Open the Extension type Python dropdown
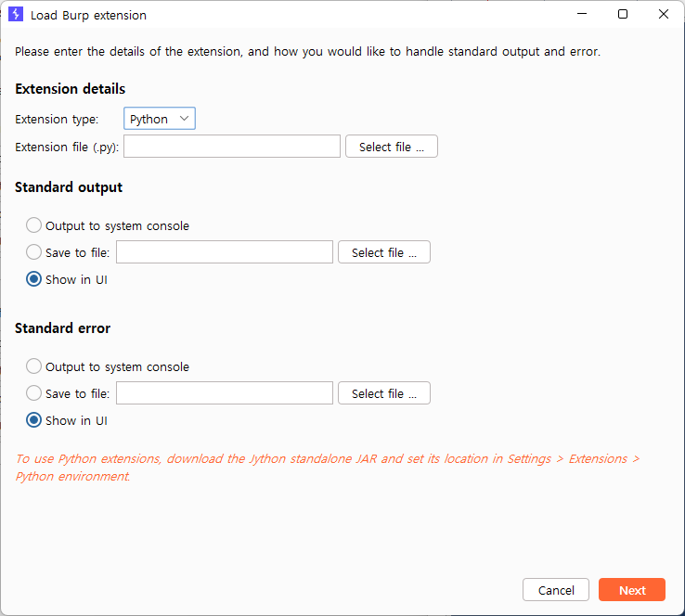 [160, 119]
